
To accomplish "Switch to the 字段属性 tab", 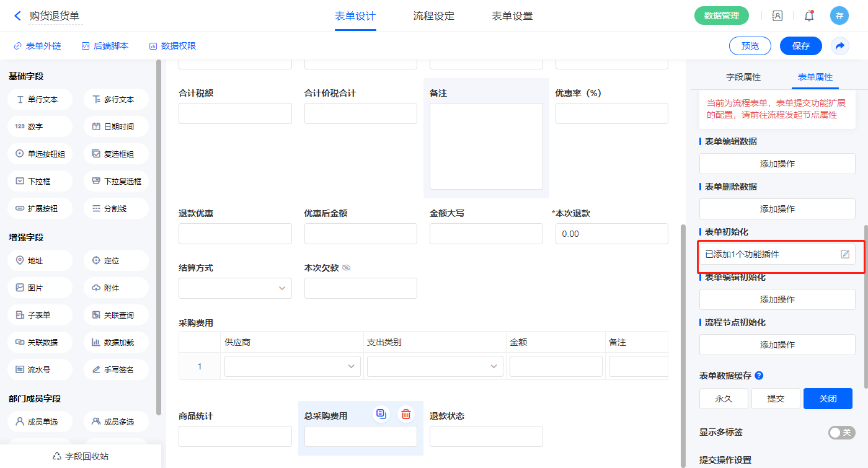I will click(x=743, y=77).
